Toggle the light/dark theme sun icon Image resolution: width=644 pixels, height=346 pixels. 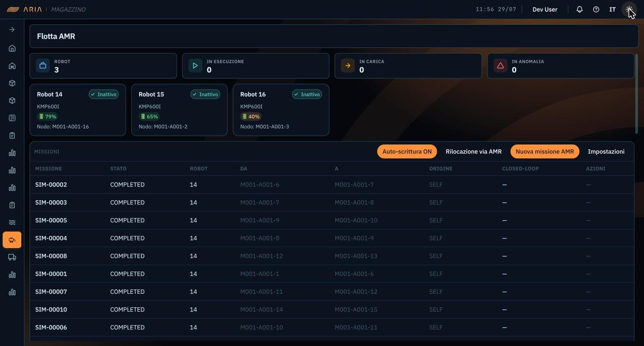pos(629,9)
